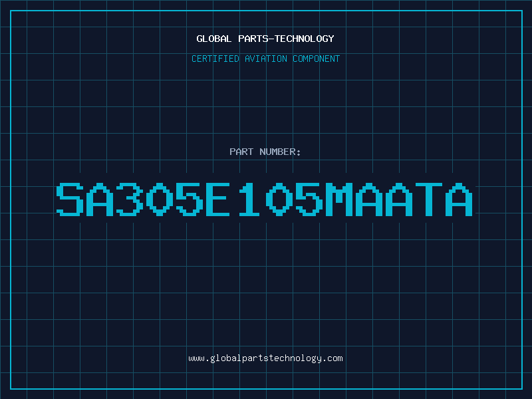
Task: Click the 5 just before letter E
Action: pyautogui.click(x=190, y=199)
